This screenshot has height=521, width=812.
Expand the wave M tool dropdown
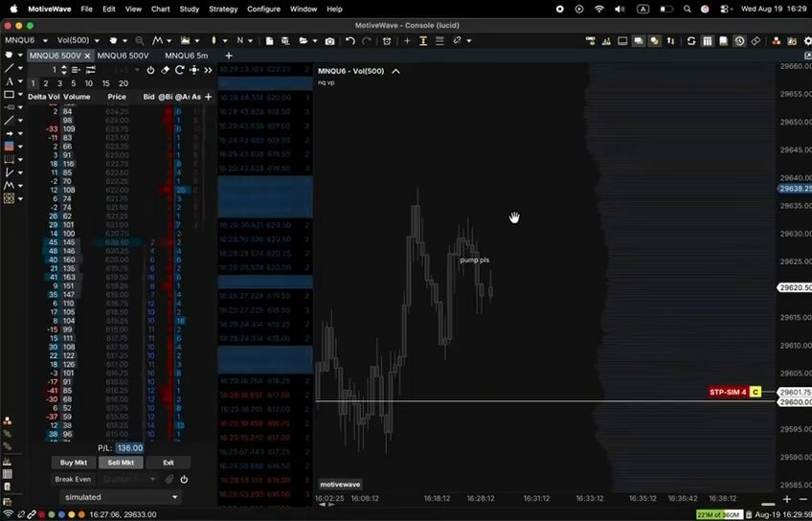(x=169, y=40)
